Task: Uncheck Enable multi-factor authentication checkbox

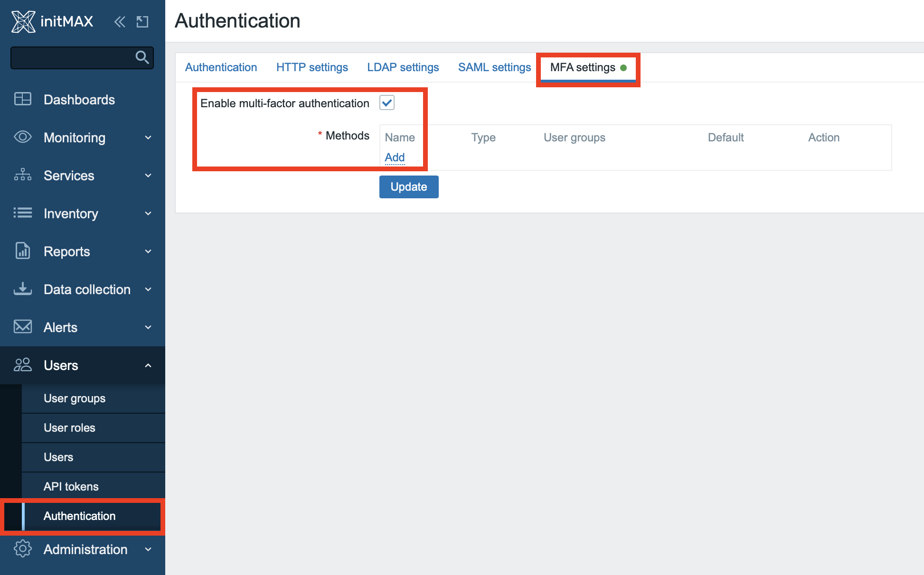Action: tap(387, 102)
